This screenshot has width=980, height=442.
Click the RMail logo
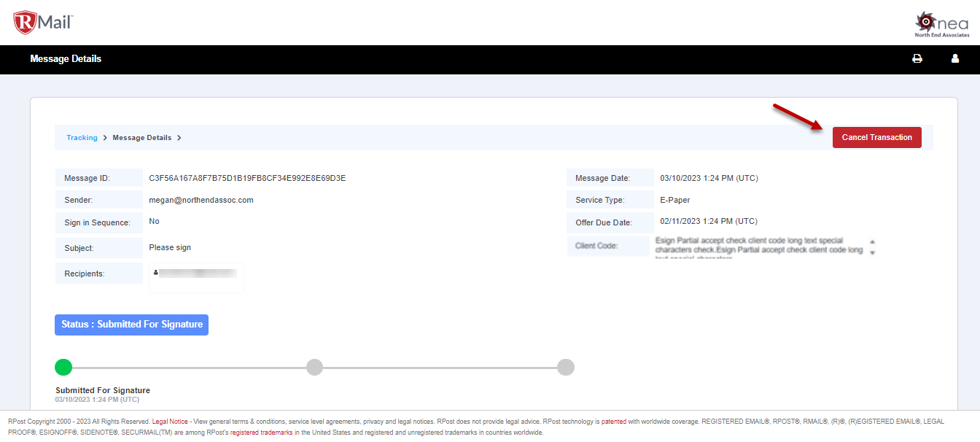point(43,22)
